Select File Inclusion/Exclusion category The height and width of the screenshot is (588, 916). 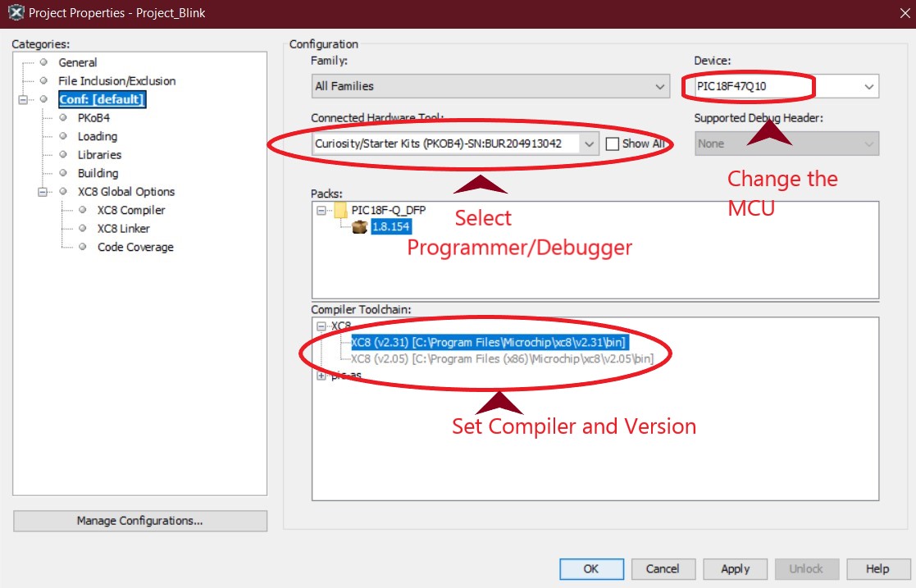(x=116, y=81)
